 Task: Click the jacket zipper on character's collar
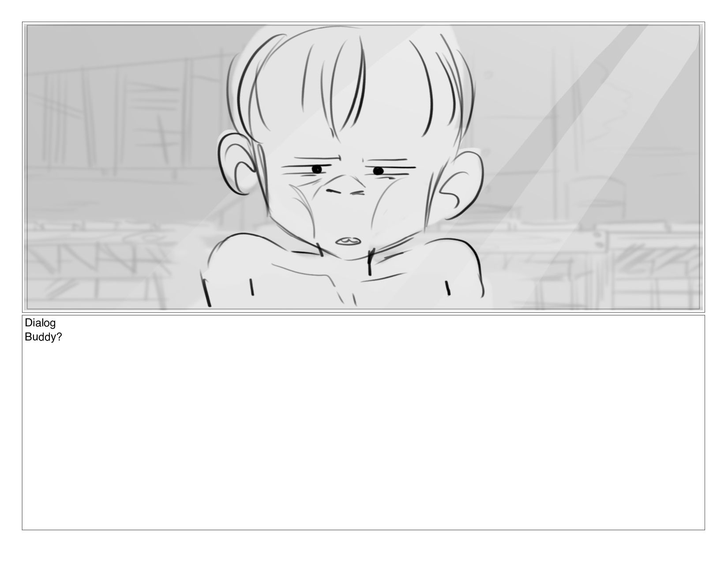point(369,263)
